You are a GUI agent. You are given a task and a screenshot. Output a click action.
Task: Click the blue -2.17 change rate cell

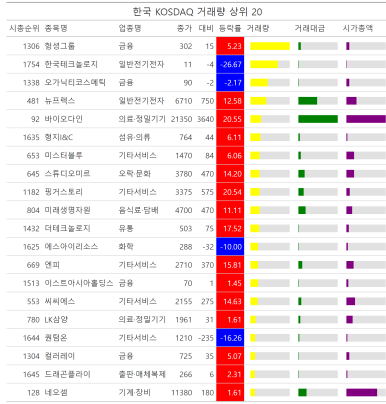tap(230, 83)
